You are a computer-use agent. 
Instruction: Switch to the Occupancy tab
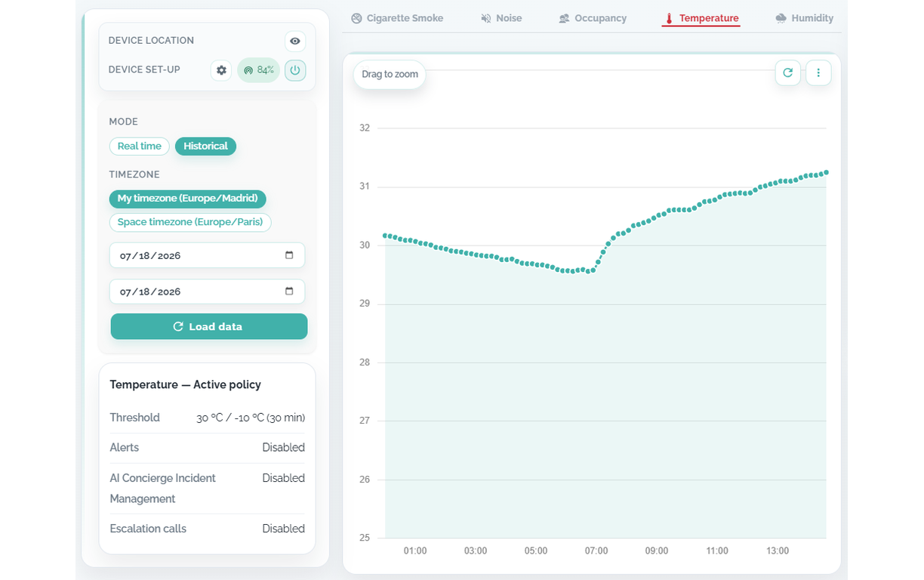coord(593,18)
